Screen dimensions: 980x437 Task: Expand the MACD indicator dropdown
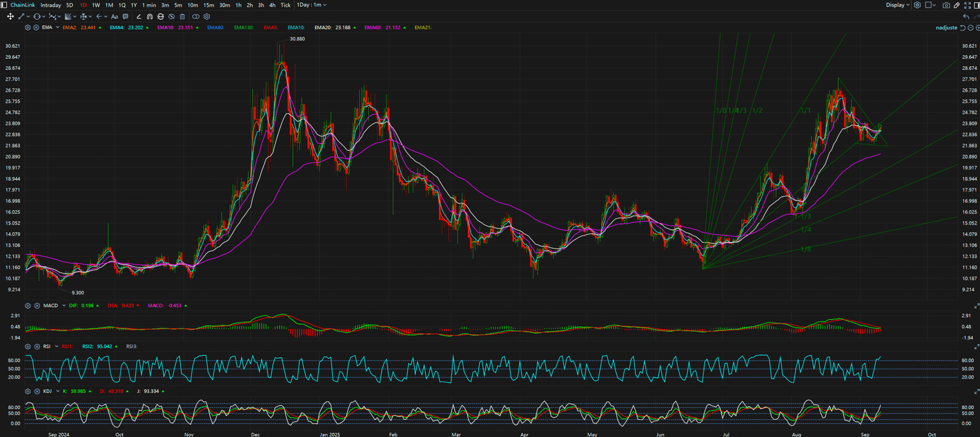64,305
